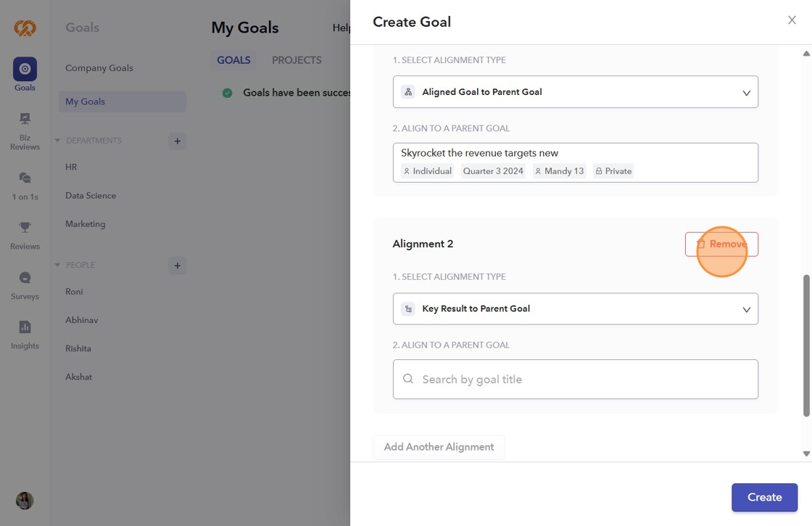Open 1 on 1s chat icon
The width and height of the screenshot is (812, 526).
[25, 178]
